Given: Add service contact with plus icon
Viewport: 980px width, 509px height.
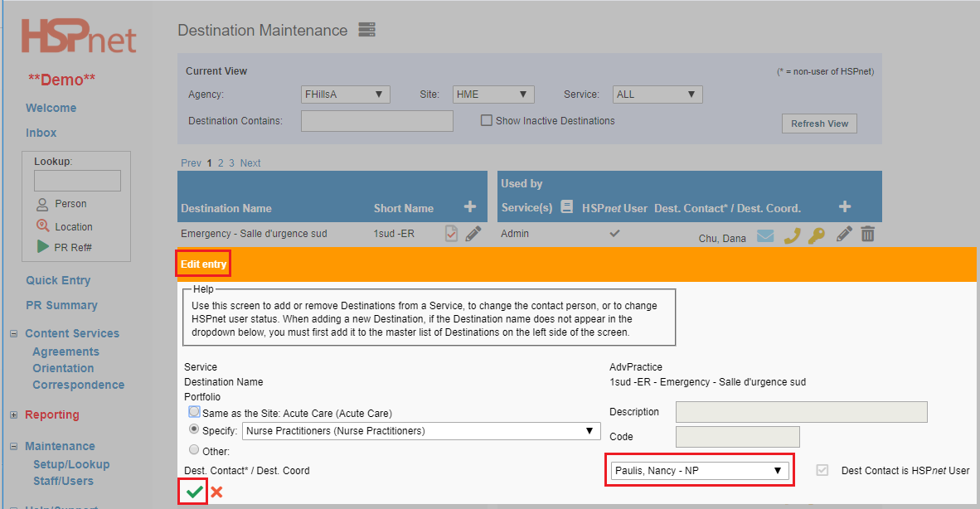Looking at the screenshot, I should click(x=844, y=206).
